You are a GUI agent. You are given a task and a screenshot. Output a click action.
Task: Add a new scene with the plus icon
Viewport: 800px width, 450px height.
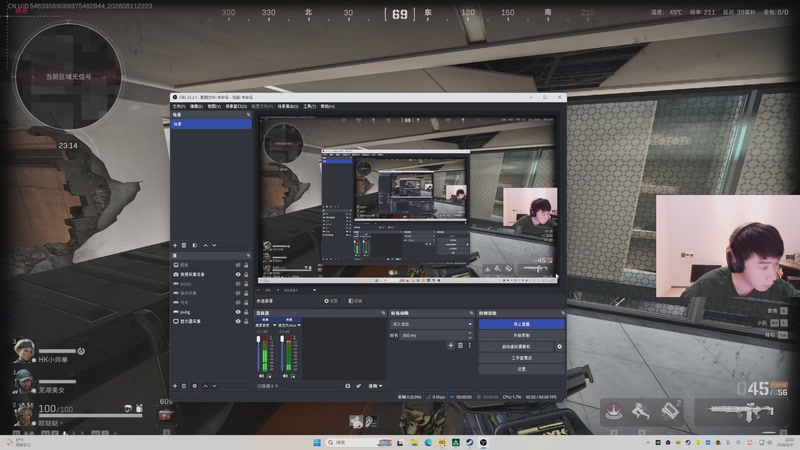pos(175,245)
